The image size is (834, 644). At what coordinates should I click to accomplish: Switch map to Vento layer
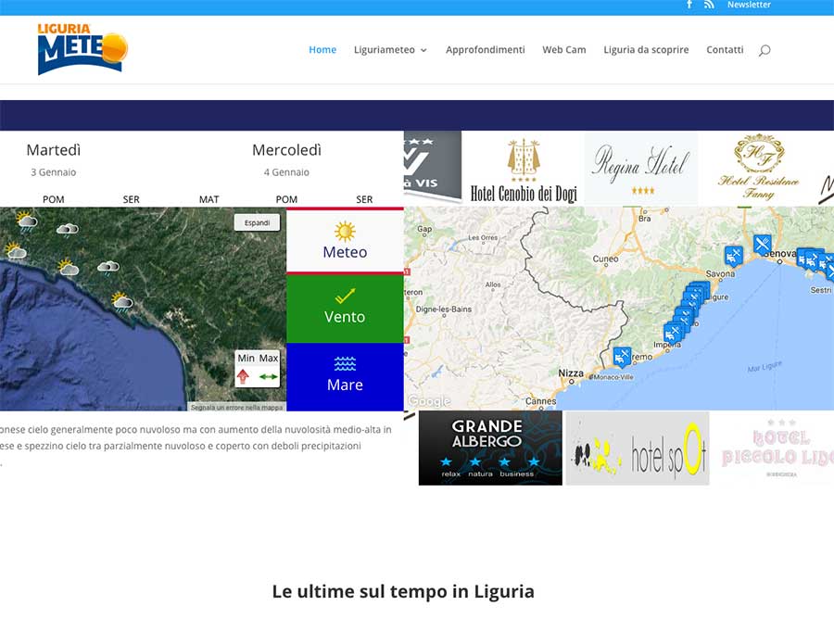tap(345, 308)
